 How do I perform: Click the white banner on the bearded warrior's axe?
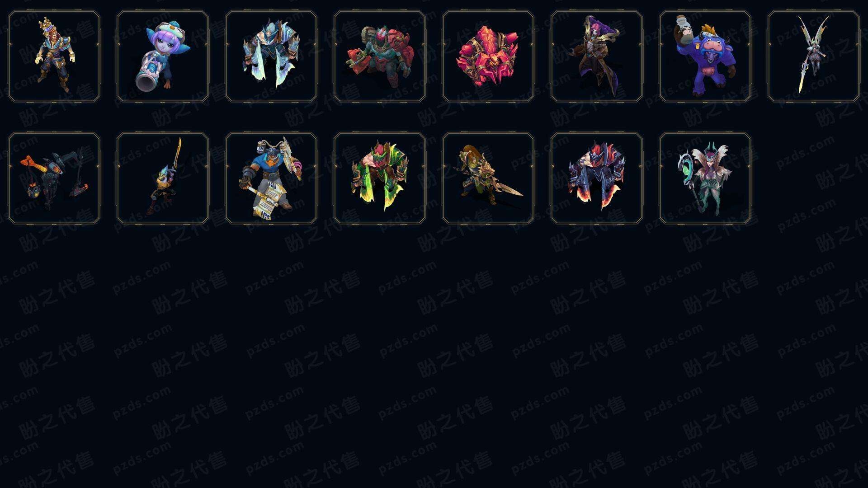(267, 199)
